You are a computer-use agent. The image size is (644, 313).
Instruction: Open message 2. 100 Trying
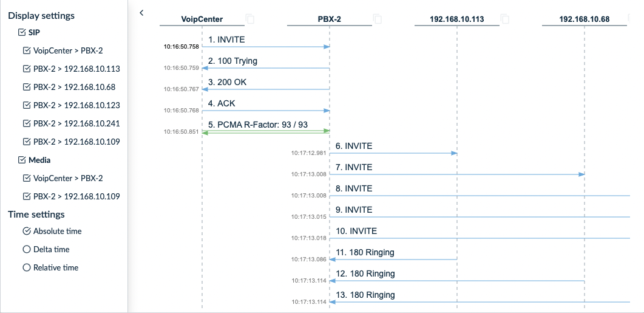[x=232, y=61]
